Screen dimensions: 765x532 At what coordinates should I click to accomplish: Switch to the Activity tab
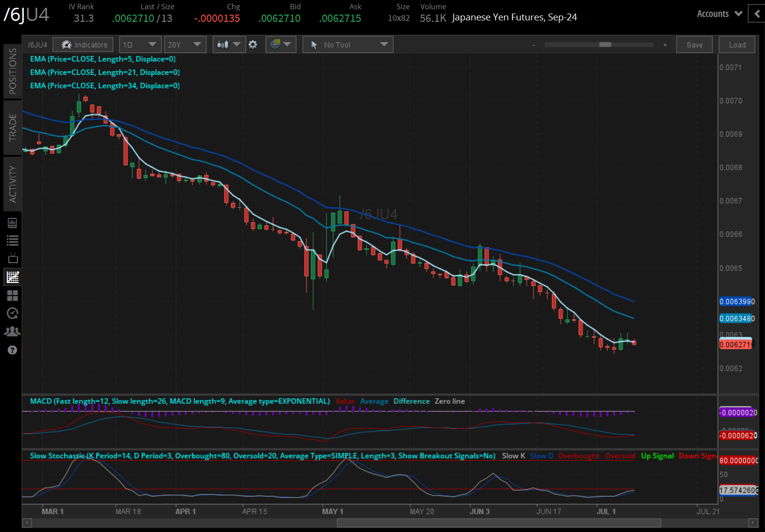(12, 184)
